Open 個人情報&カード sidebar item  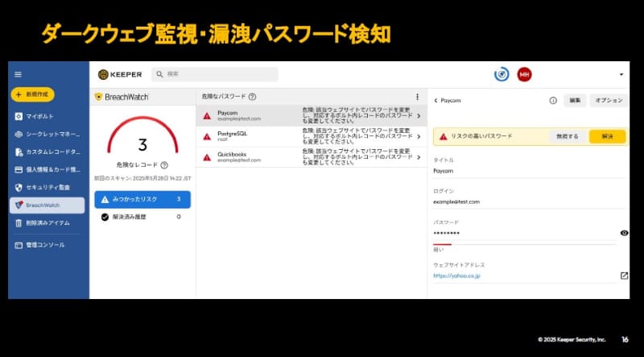tap(48, 169)
